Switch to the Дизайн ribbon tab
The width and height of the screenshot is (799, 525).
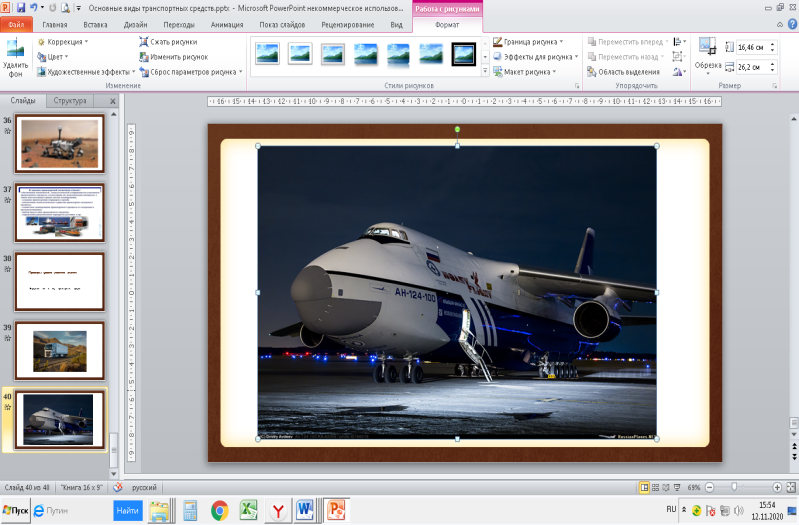tap(136, 24)
